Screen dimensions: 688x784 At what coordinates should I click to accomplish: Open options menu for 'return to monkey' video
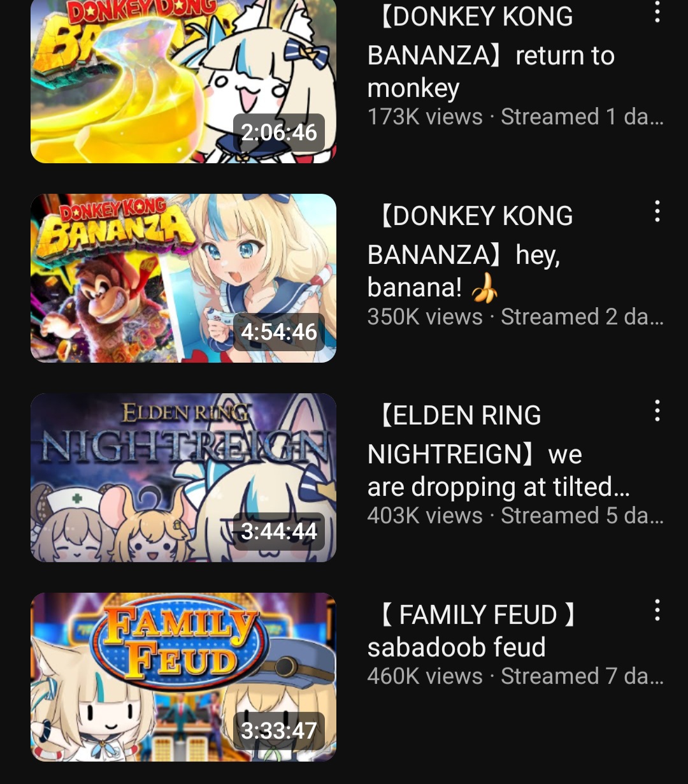coord(657,11)
